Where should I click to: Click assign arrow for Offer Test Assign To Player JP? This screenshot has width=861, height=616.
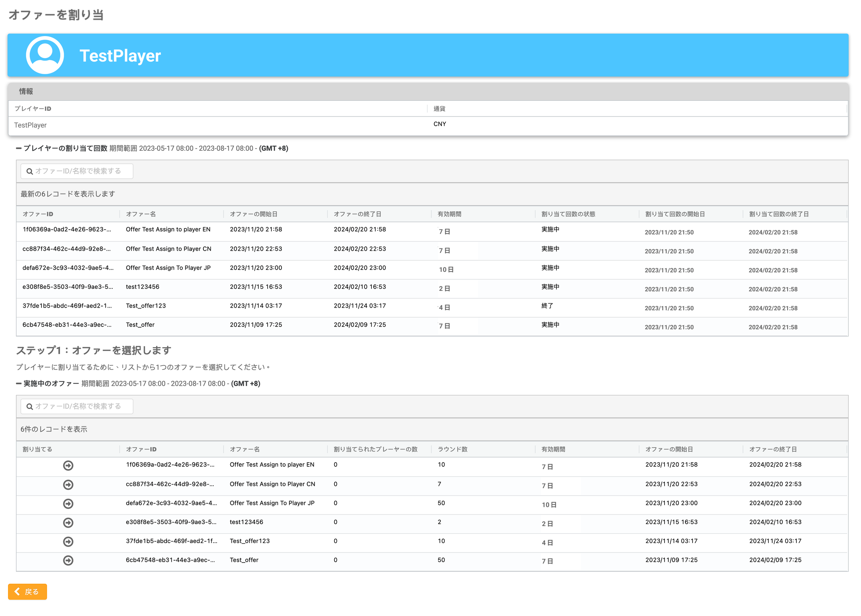tap(68, 503)
